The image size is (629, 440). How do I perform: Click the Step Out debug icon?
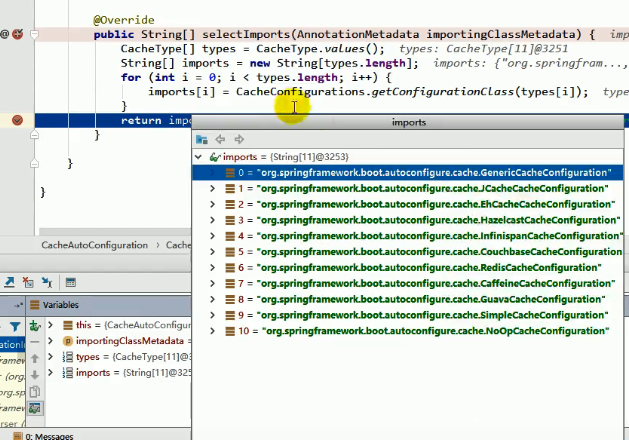pyautogui.click(x=9, y=282)
